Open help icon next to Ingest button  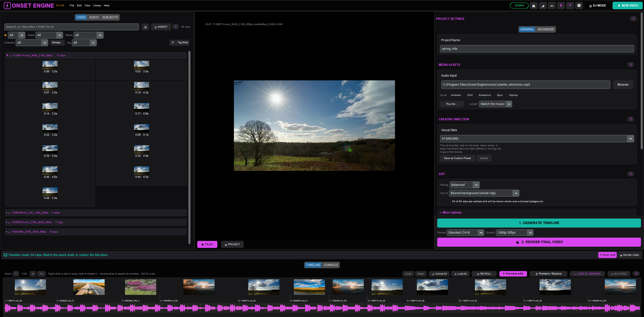pos(175,27)
